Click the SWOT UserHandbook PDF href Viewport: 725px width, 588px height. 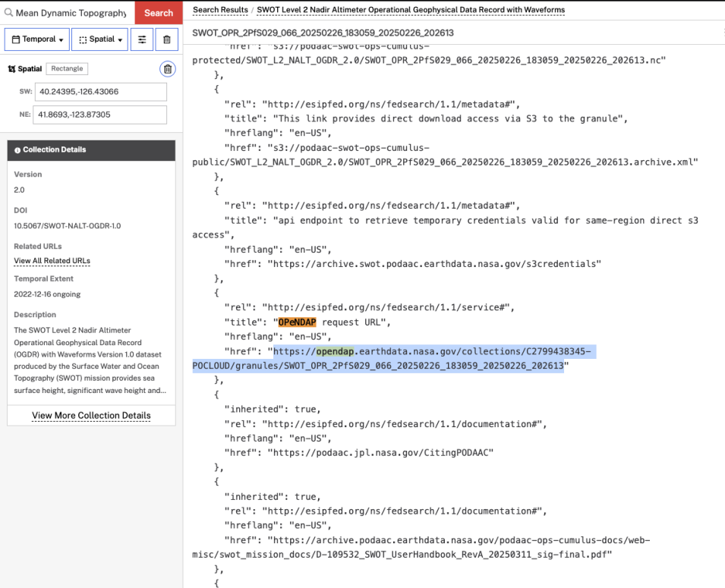pos(421,547)
